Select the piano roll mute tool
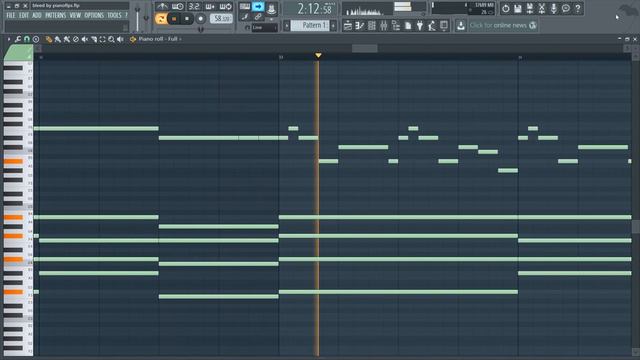640x360 pixels. pyautogui.click(x=84, y=39)
